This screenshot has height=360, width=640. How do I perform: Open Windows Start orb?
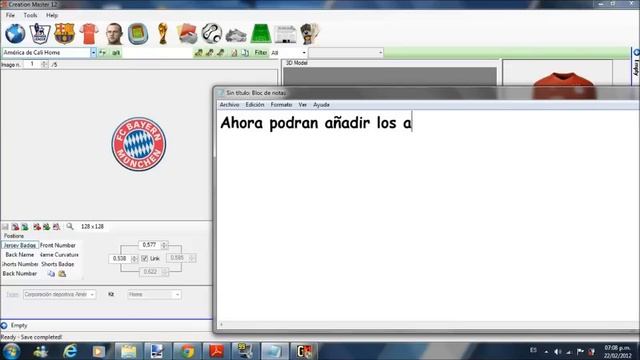(11, 351)
